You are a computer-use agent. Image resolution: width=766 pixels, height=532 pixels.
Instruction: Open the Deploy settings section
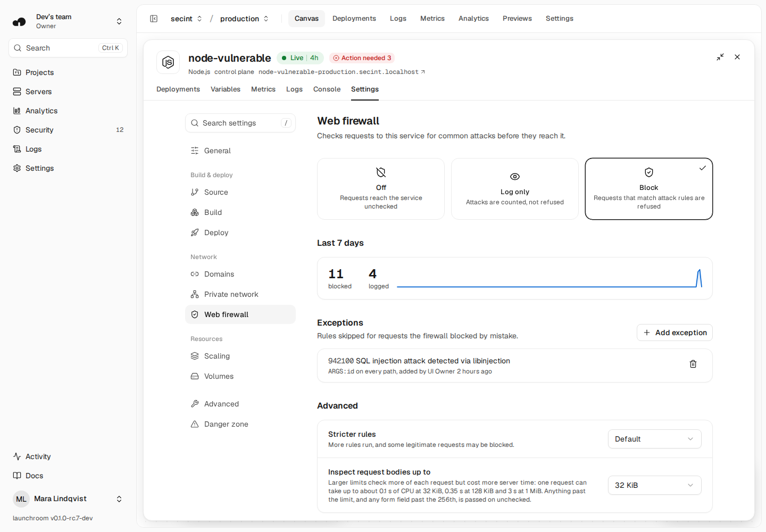point(240,232)
